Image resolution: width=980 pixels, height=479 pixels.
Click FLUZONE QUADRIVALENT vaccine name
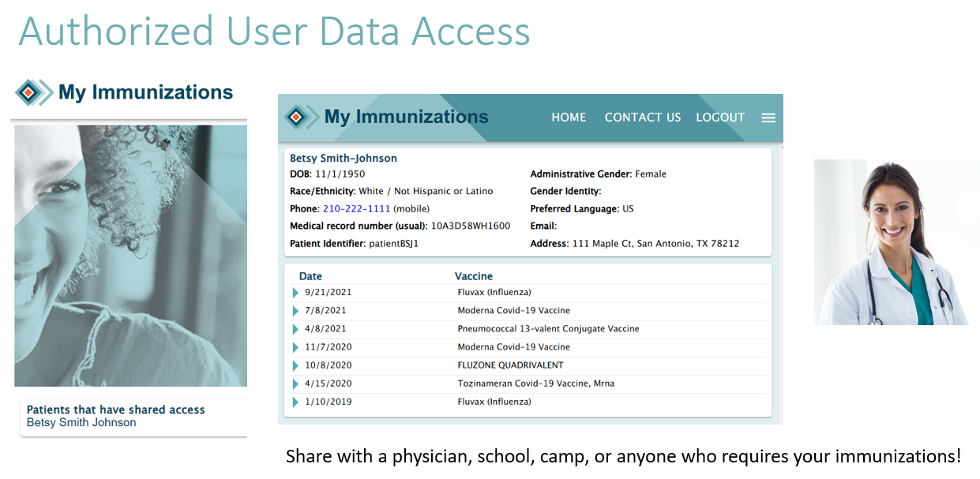coord(510,365)
